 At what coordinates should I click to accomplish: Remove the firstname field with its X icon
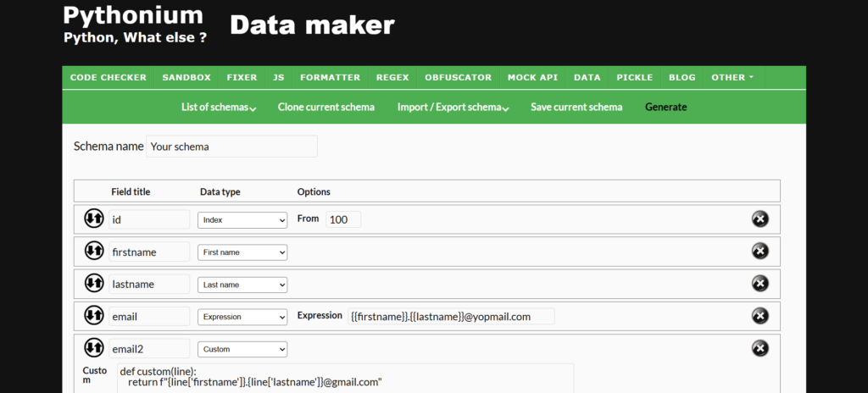[x=760, y=251]
